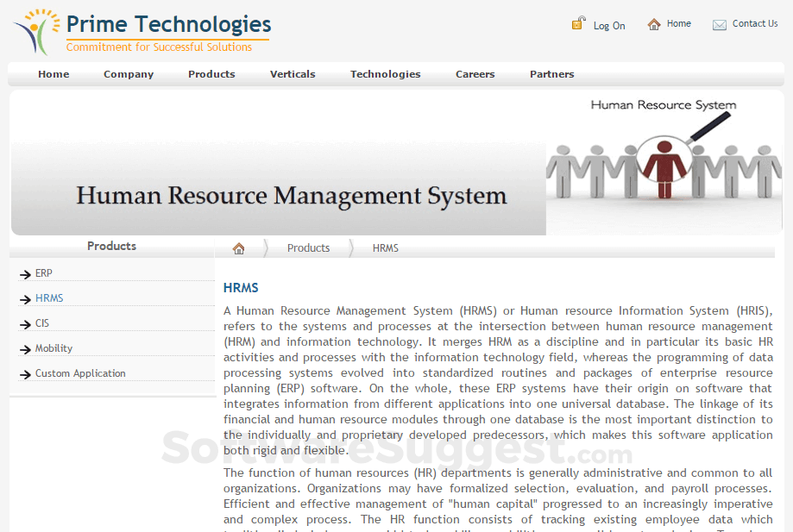Click the arrow icon beside Mobility
793x532 pixels.
(x=24, y=348)
